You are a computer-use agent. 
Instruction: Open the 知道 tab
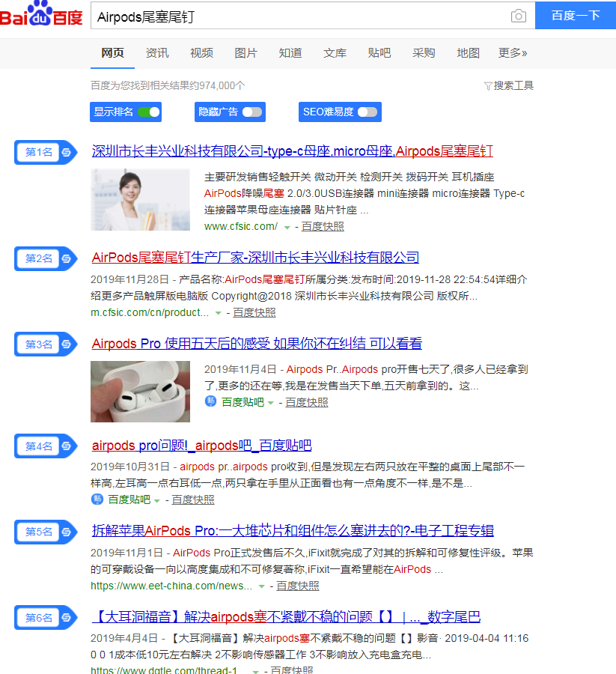(290, 53)
